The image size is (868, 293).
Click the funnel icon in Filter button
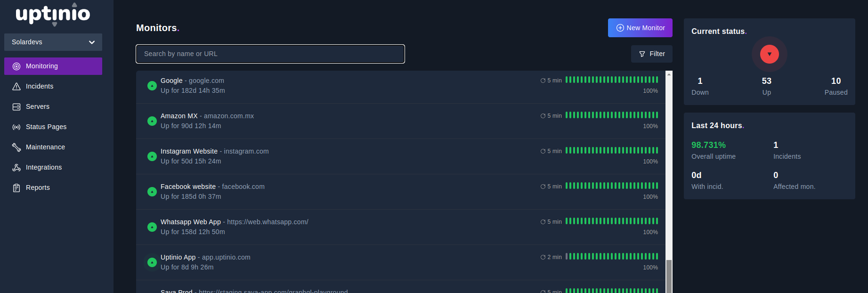(642, 54)
